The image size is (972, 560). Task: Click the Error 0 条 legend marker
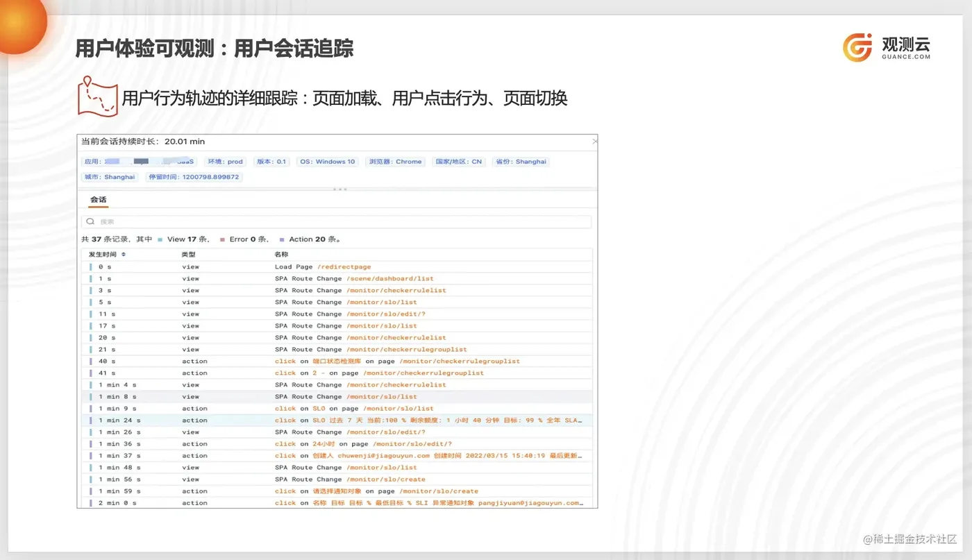coord(222,239)
